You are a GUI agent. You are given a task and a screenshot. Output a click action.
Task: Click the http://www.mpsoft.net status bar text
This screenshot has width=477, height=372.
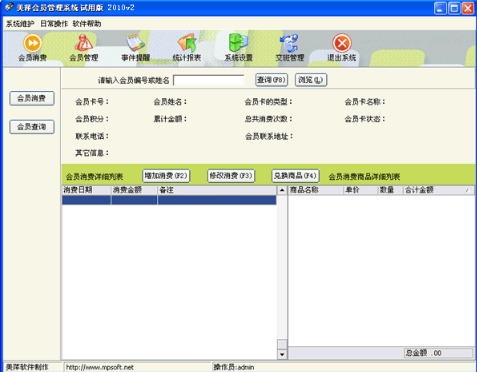tap(100, 367)
